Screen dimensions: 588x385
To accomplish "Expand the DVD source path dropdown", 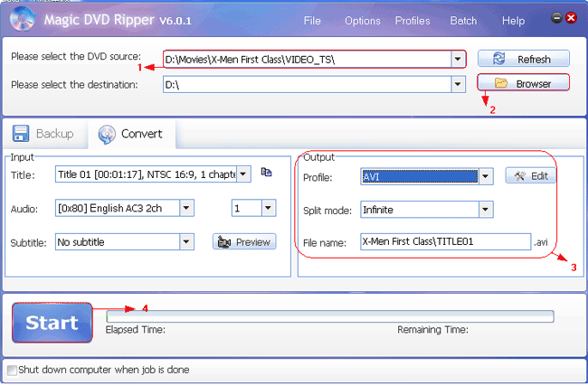I will pos(458,59).
